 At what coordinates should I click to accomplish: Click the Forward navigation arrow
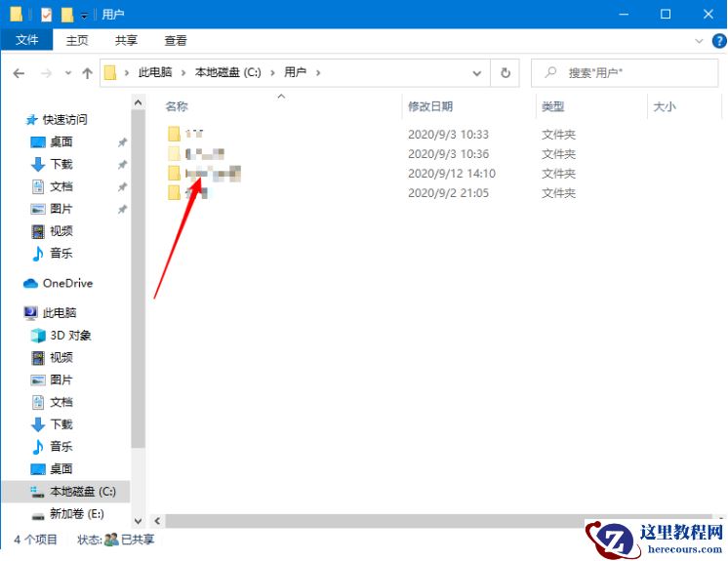46,73
